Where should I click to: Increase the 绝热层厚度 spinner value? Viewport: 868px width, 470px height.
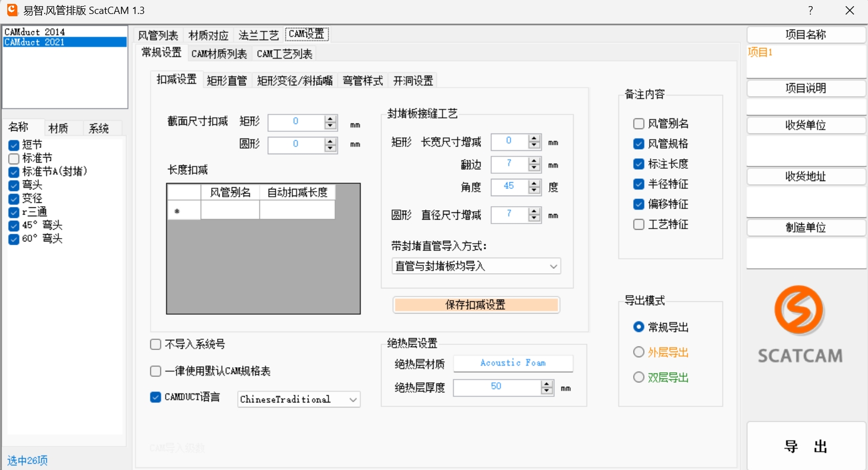[x=547, y=383]
